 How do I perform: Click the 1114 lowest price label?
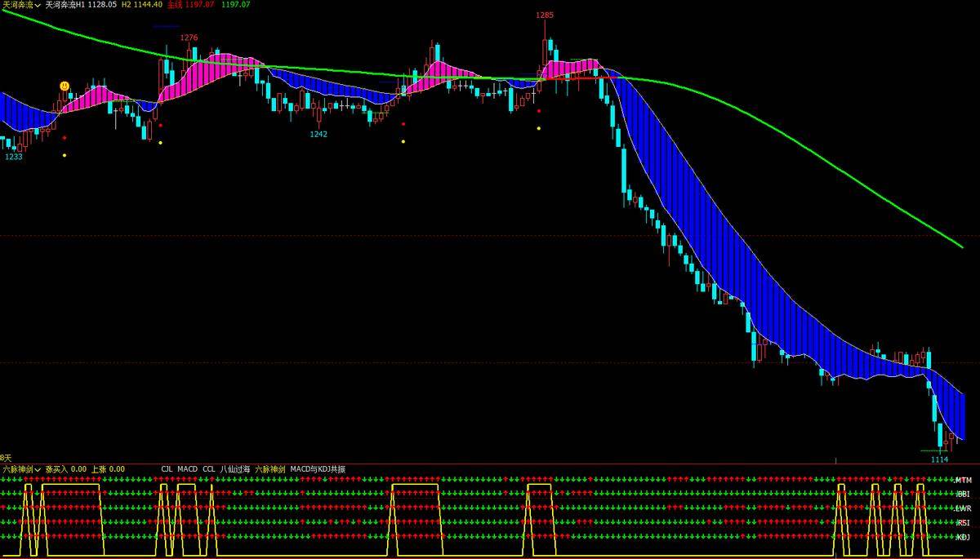pos(939,459)
